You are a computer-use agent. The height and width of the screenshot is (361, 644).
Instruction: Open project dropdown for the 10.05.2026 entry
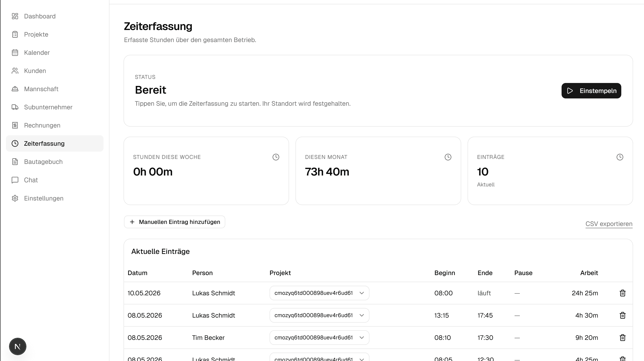(319, 293)
